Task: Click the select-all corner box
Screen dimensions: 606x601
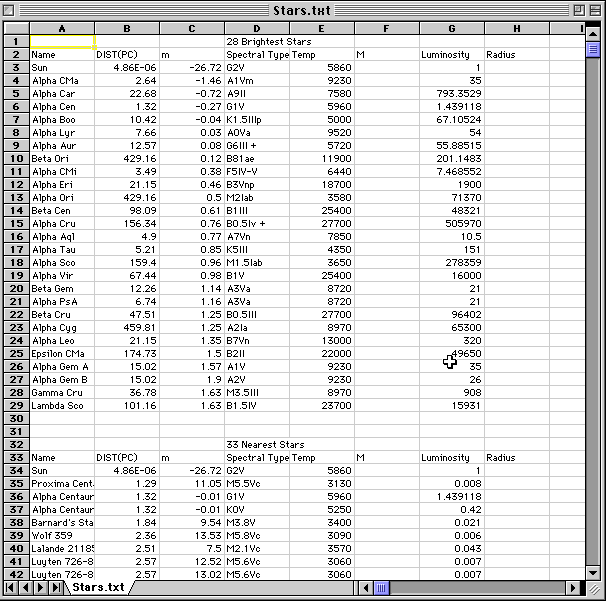Action: click(x=16, y=29)
